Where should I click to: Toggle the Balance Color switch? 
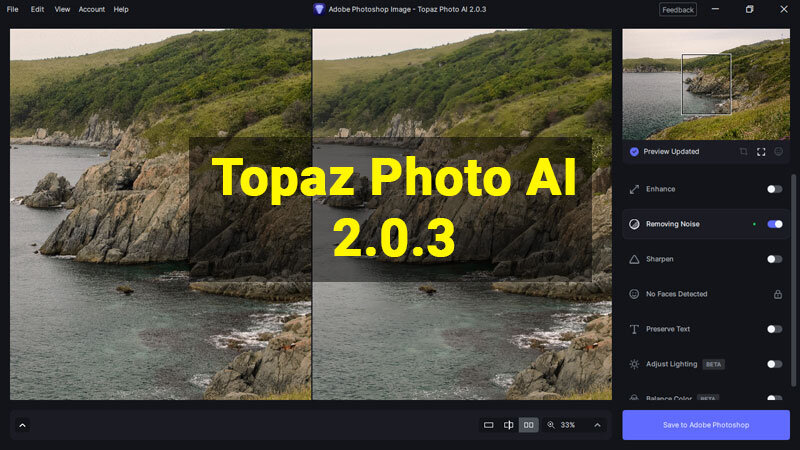[x=774, y=397]
